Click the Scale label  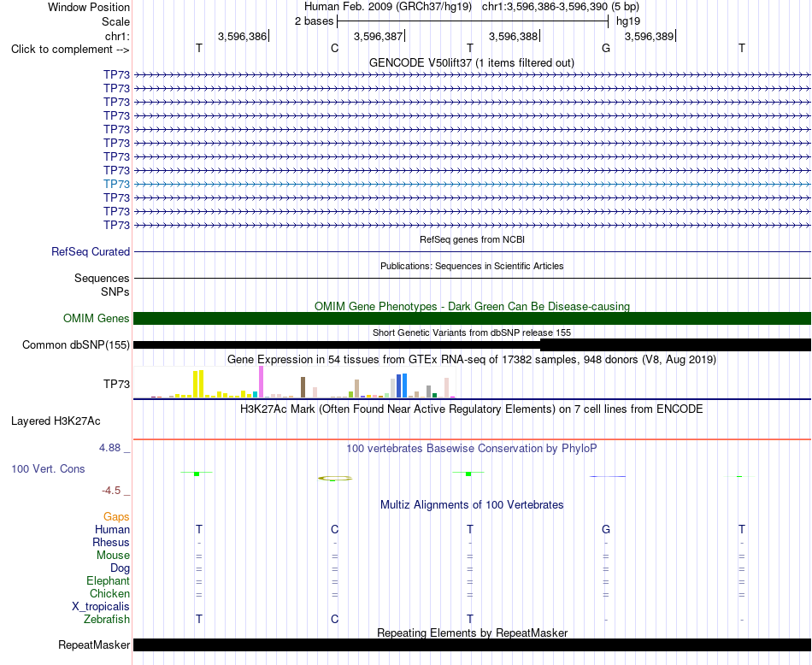(x=115, y=21)
